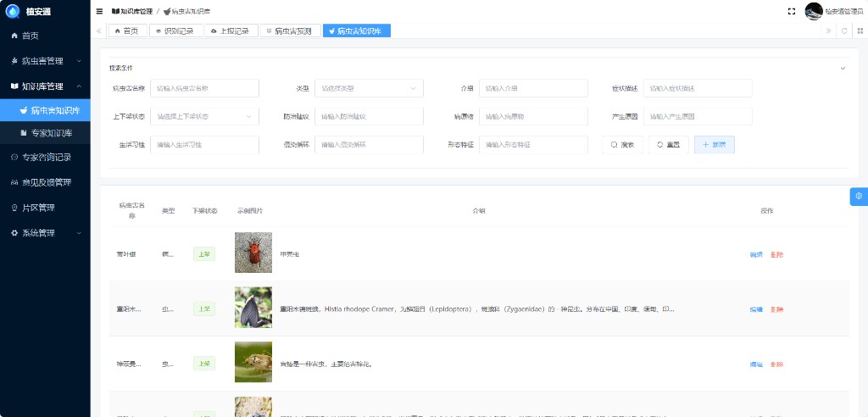Click the 首页 home icon in sidebar

[14, 36]
